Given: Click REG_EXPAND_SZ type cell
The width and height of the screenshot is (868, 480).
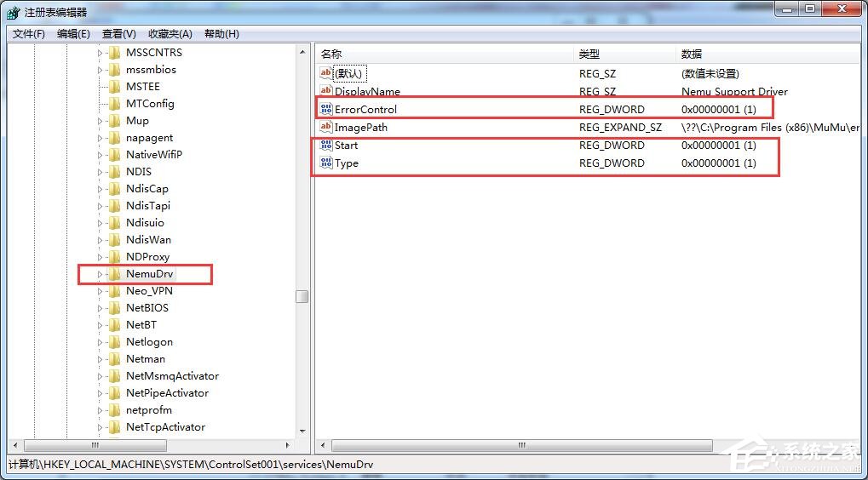Looking at the screenshot, I should click(x=621, y=128).
